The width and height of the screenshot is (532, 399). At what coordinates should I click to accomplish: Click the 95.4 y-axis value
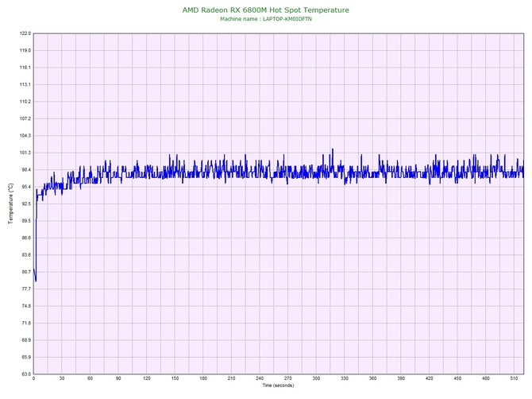(x=26, y=187)
